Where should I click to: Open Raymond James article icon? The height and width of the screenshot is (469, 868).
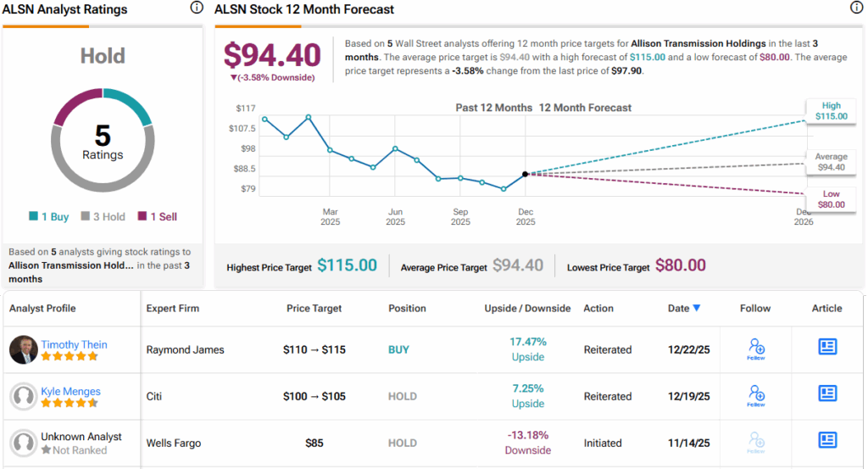point(827,346)
